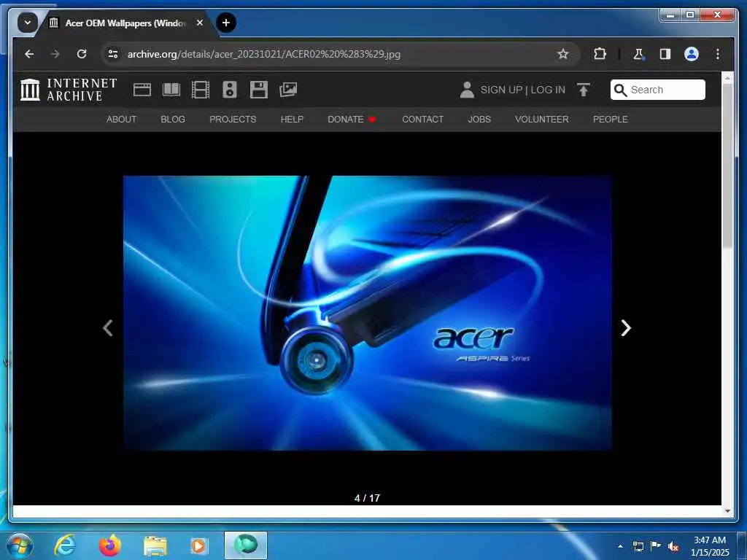The image size is (747, 560).
Task: Open File Explorer from taskbar
Action: 155,545
